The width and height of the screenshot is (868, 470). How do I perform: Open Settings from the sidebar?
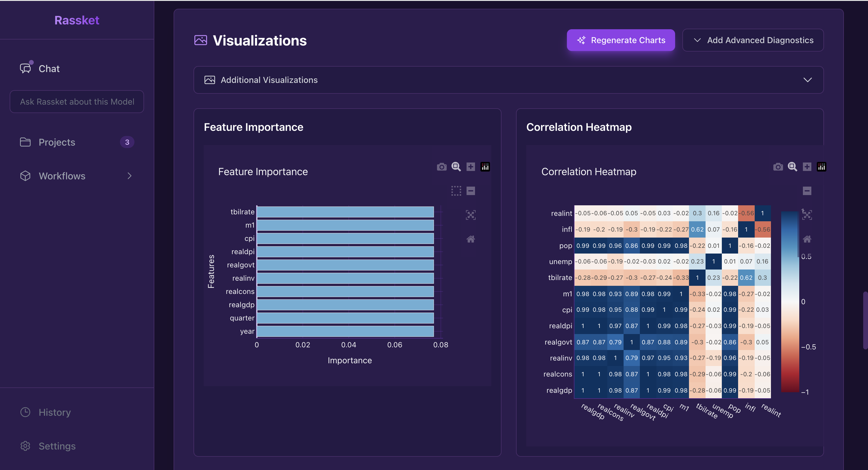coord(57,446)
